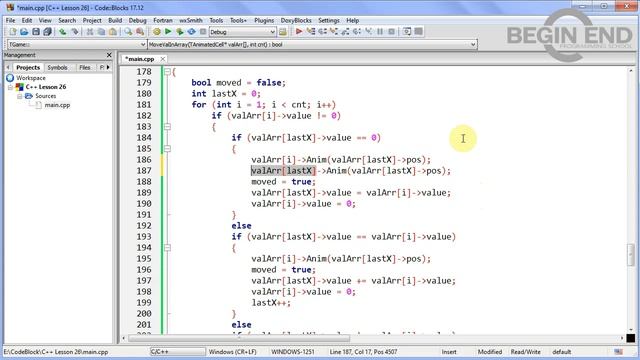This screenshot has height=360, width=640.
Task: Start debugging with red arrow icon
Action: pos(299,31)
